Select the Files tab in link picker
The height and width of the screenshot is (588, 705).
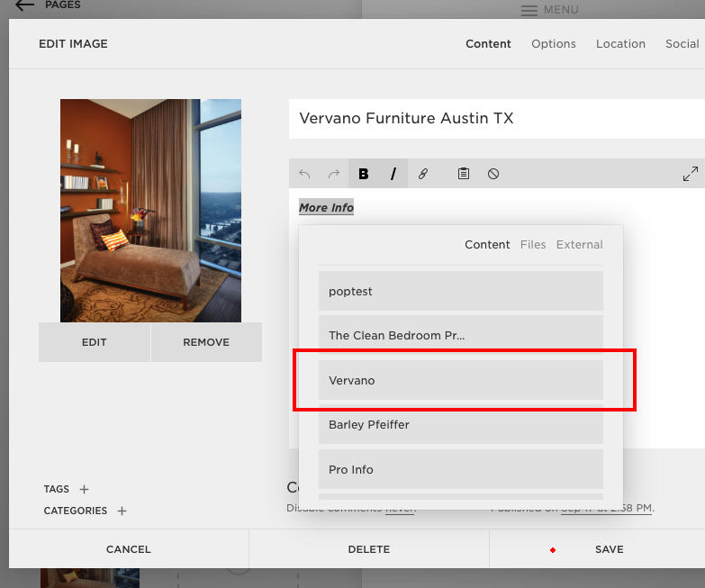tap(533, 245)
